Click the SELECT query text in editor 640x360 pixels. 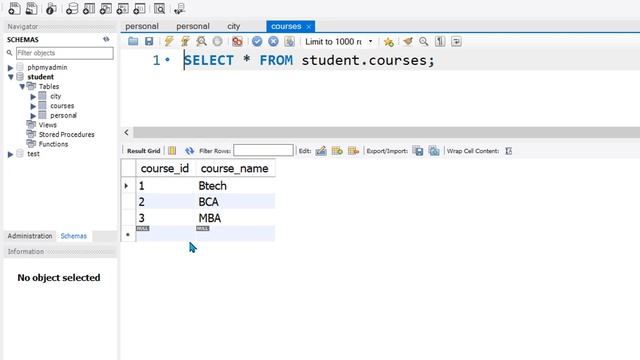pos(309,60)
